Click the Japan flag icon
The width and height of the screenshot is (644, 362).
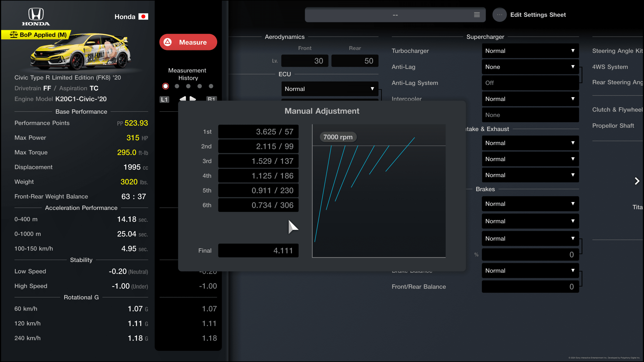143,17
